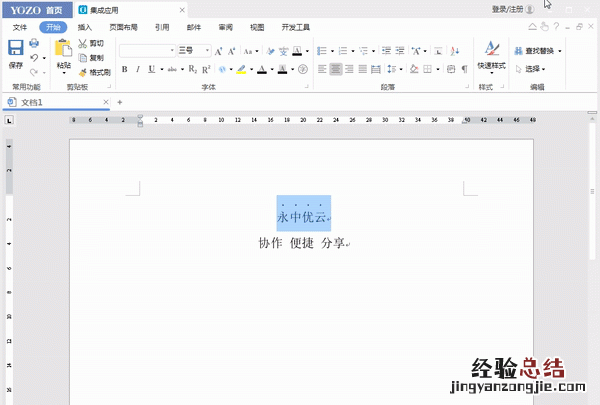
Task: Click the print icon beside Save
Action: (34, 44)
